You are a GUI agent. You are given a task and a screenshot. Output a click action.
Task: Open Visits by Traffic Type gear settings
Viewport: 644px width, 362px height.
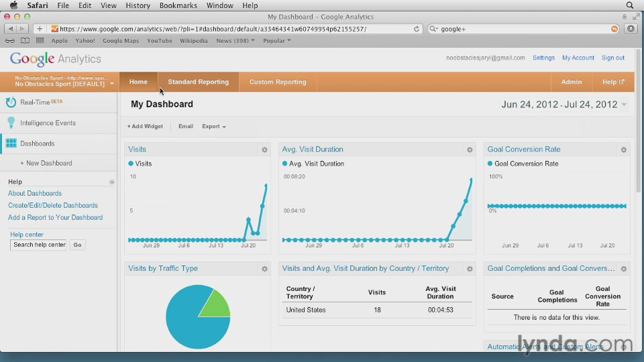(x=264, y=269)
